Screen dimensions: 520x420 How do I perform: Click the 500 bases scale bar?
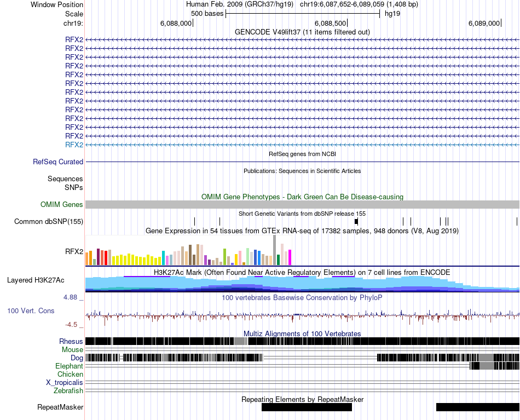pyautogui.click(x=303, y=14)
